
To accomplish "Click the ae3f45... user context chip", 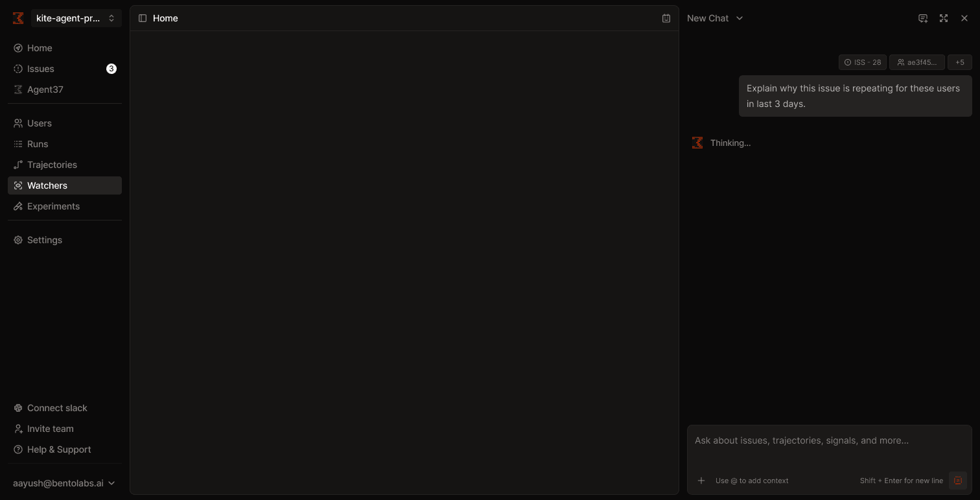I will point(917,62).
